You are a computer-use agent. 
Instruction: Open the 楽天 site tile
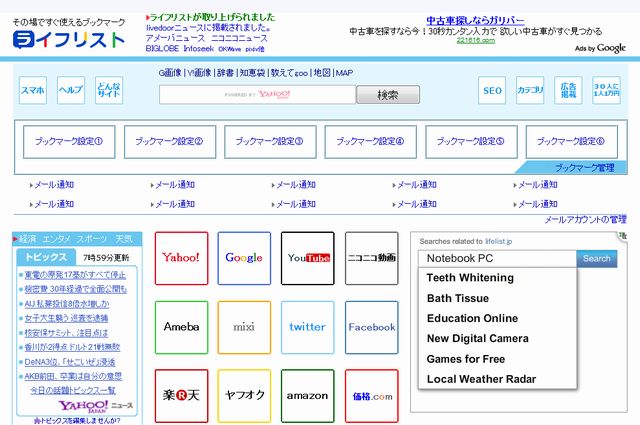(x=181, y=396)
